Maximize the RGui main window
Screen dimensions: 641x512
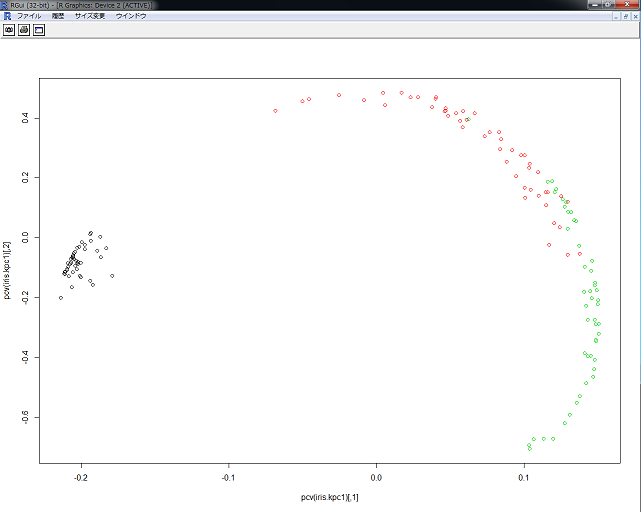[x=606, y=5]
